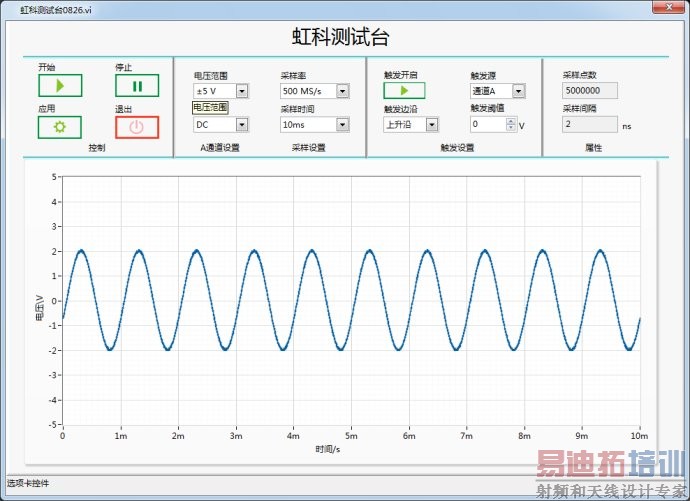Viewport: 690px width, 501px height.
Task: Click the 触发阈值 stepper arrows
Action: coord(511,124)
